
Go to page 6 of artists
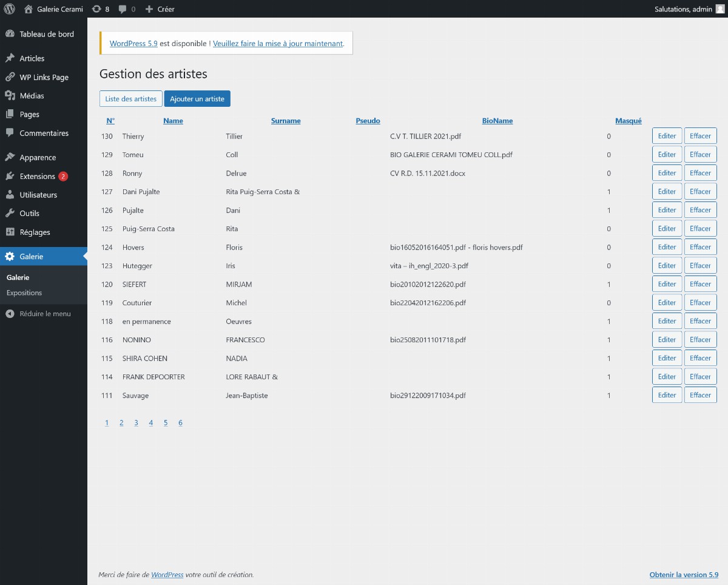point(180,423)
